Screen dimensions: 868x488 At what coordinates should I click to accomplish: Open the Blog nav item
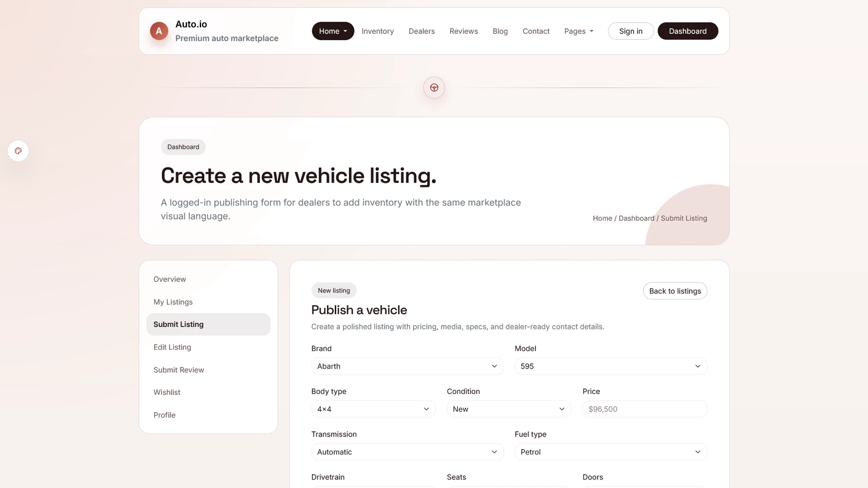click(x=500, y=31)
